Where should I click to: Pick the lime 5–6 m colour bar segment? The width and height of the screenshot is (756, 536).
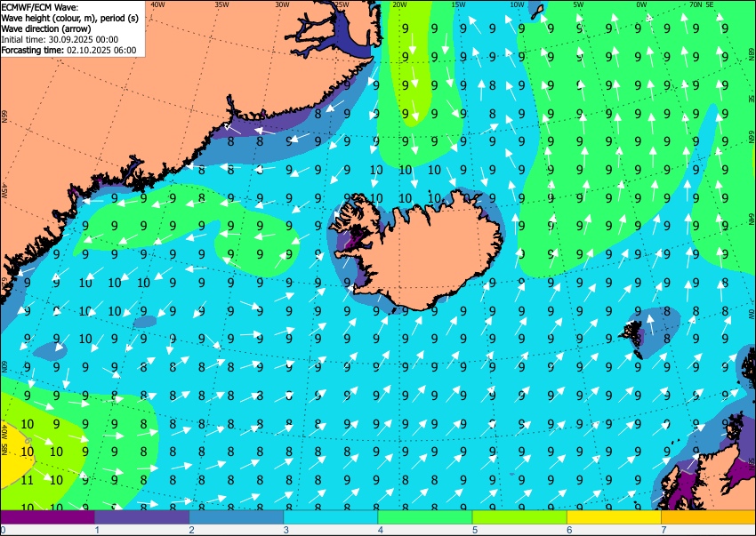pos(519,517)
